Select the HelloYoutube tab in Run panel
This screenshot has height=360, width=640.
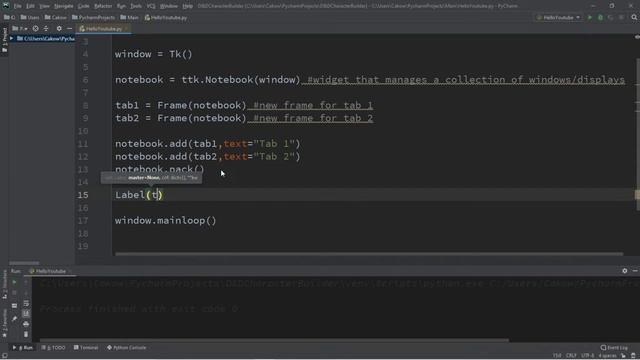coord(50,271)
